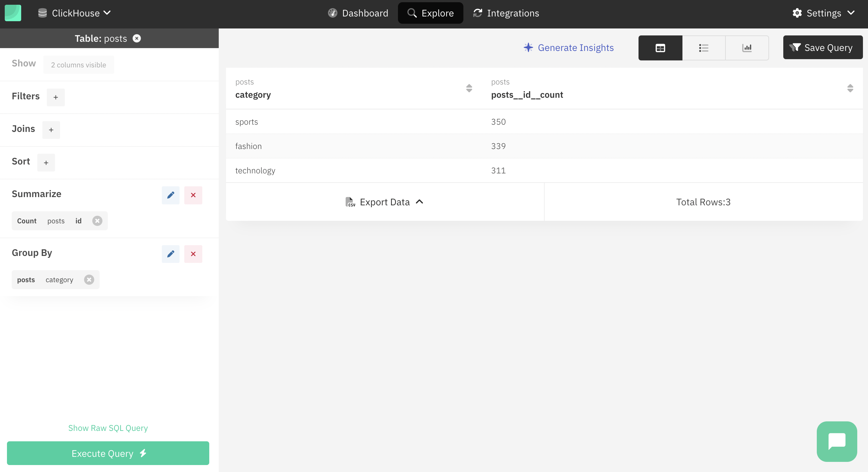Select the list view icon
This screenshot has width=868, height=472.
tap(704, 48)
